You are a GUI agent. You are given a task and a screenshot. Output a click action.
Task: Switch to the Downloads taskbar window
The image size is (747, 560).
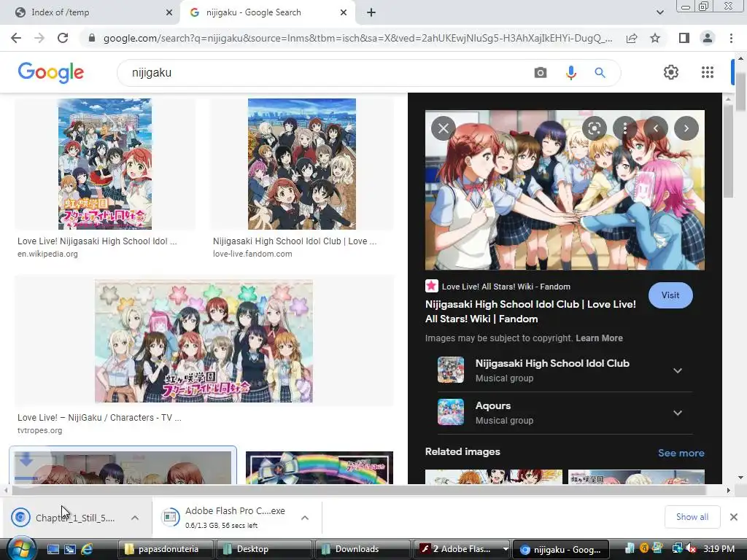[363, 549]
